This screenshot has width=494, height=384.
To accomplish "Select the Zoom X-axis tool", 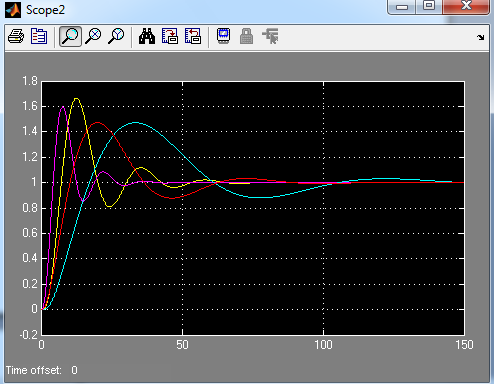I will (93, 36).
